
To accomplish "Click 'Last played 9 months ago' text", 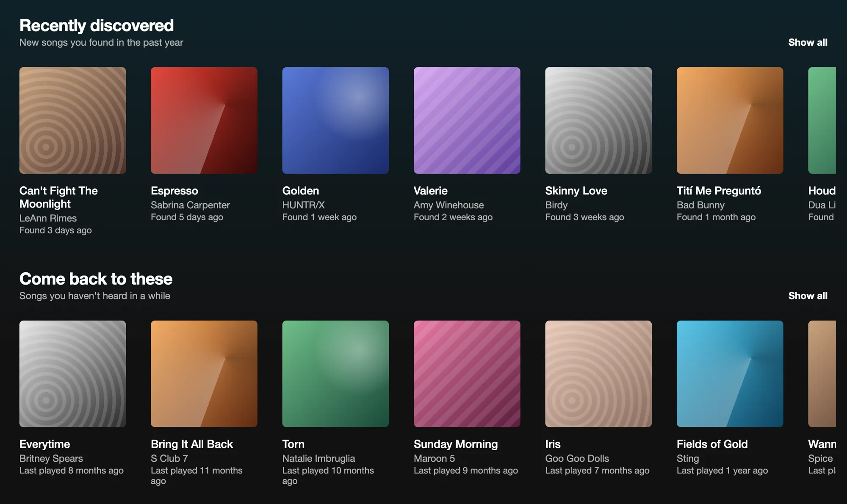I will pyautogui.click(x=465, y=471).
